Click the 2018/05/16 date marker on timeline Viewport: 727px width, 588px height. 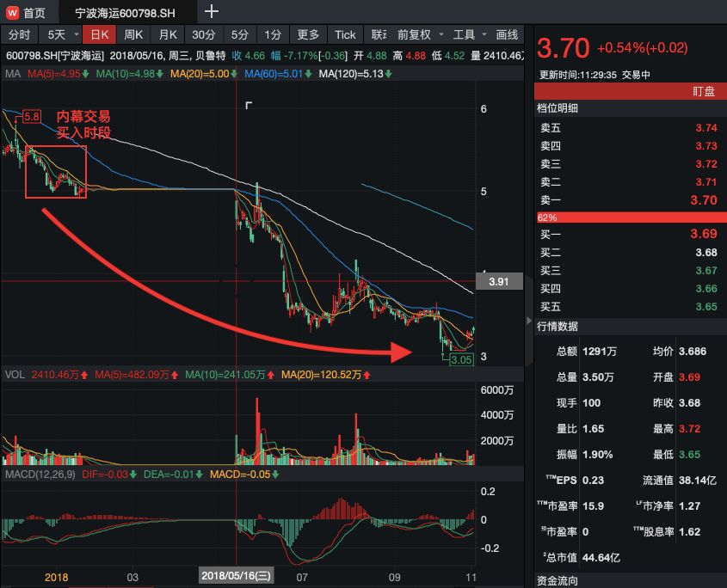click(236, 575)
